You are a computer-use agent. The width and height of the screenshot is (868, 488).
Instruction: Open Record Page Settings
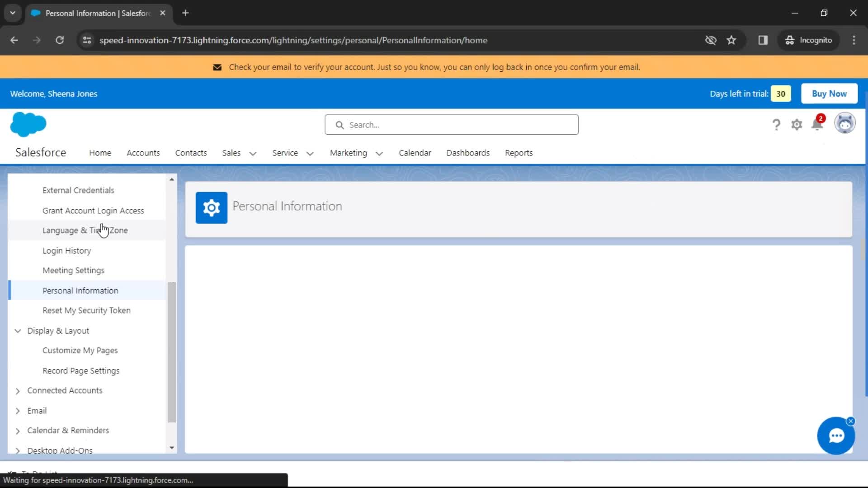pos(81,371)
